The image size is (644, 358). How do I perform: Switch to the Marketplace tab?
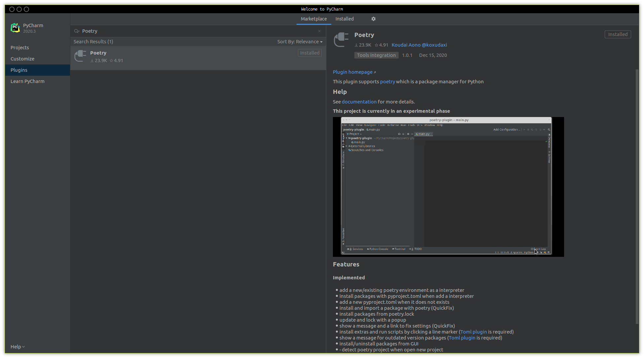pos(313,19)
